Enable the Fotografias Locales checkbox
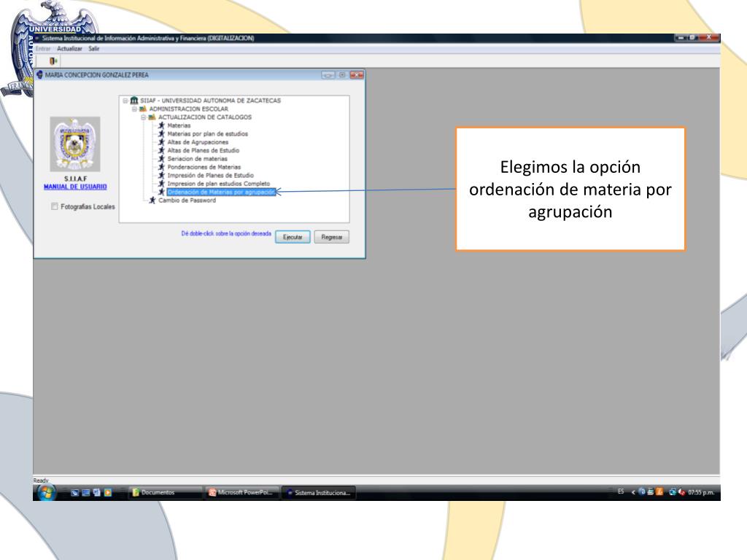747x560 pixels. point(55,207)
